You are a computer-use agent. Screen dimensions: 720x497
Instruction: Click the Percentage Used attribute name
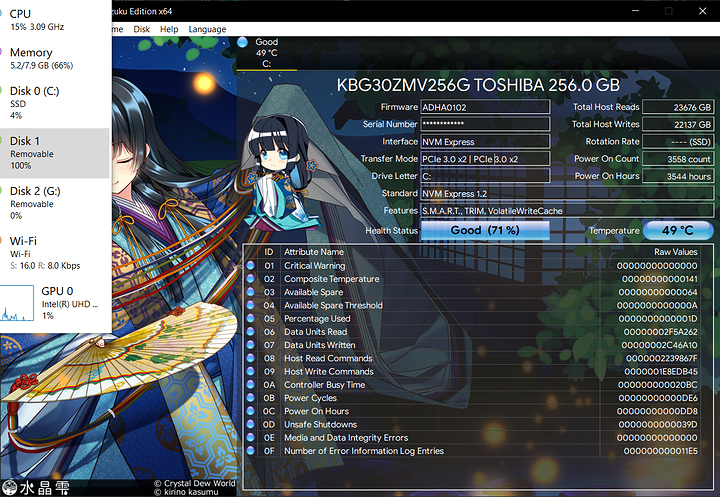pyautogui.click(x=317, y=318)
